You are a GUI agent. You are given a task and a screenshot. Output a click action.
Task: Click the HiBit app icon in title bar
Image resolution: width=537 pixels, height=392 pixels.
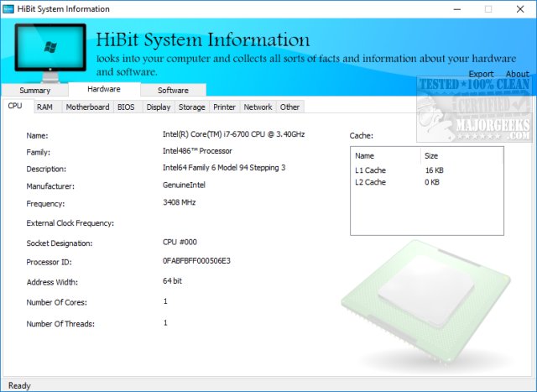[8, 9]
